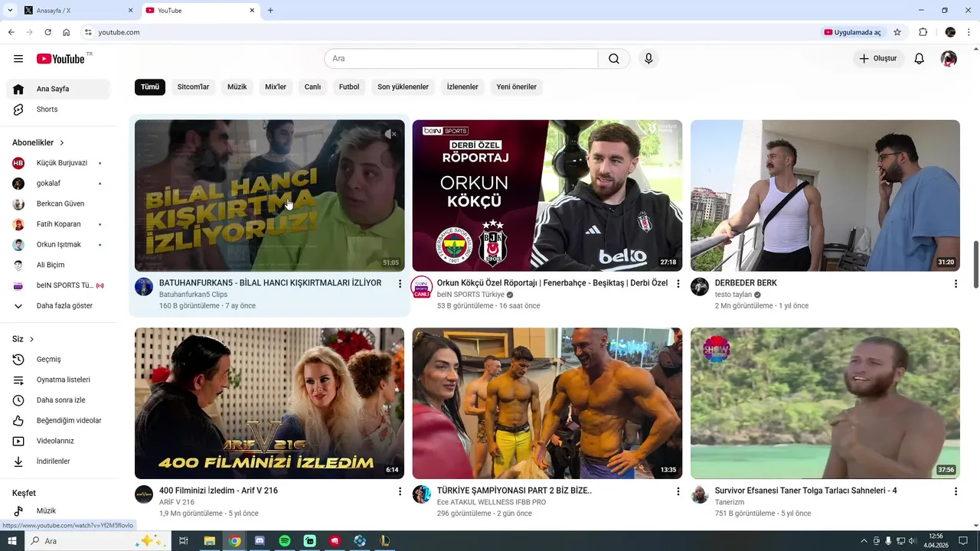Select the İzlenenler filter chip

[462, 86]
